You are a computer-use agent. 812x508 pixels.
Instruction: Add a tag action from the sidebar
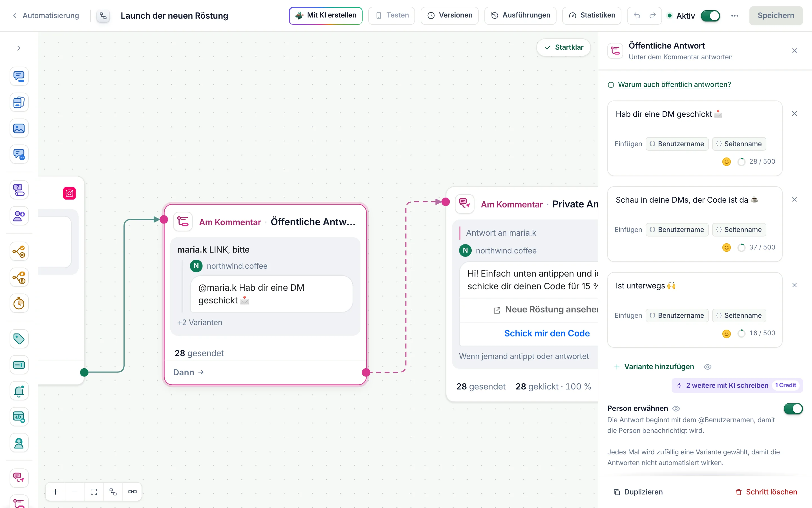click(x=19, y=339)
